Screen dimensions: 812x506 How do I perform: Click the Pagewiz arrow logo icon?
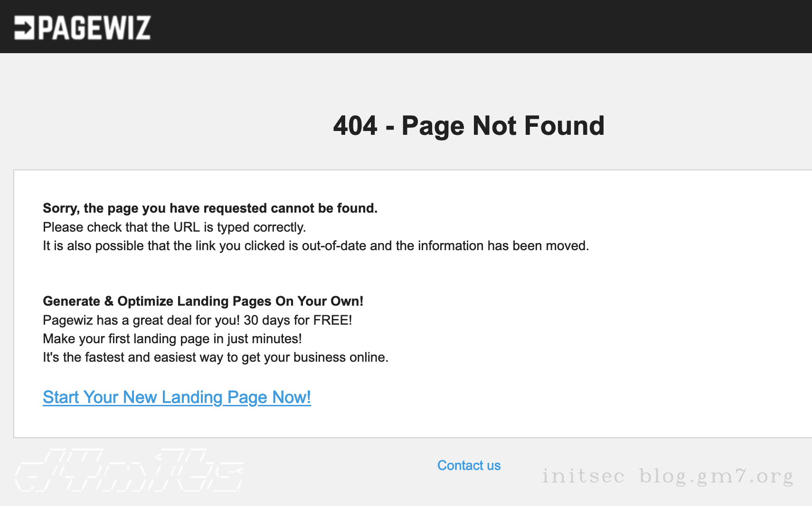[24, 28]
